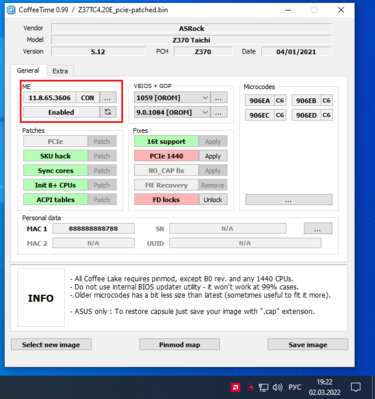Unlock the FD locks fix
Viewport: 375px width, 399px height.
click(x=213, y=200)
